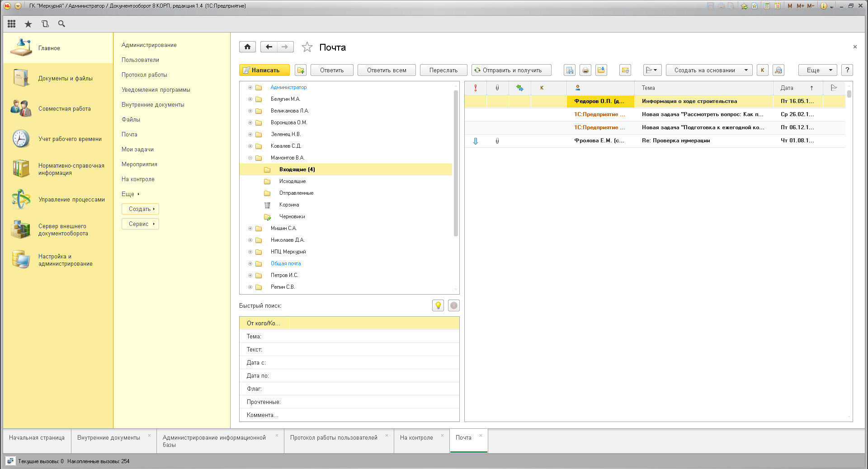
Task: Sort by importance exclamation column
Action: [476, 88]
